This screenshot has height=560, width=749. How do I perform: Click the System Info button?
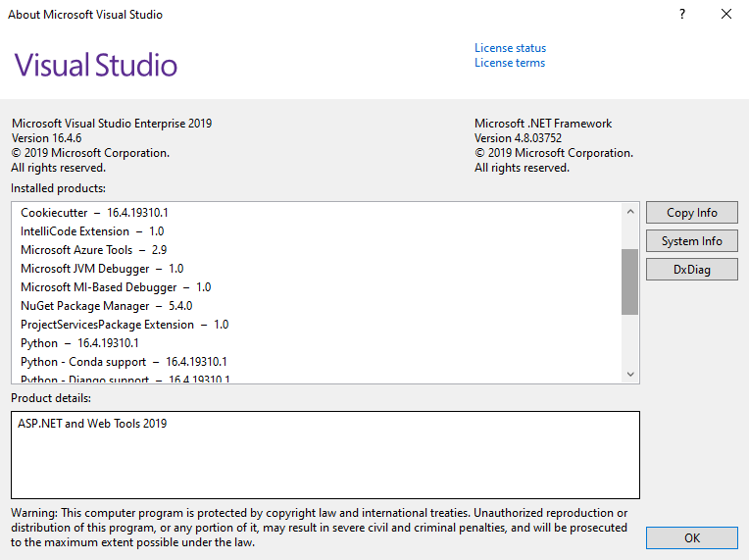point(692,241)
